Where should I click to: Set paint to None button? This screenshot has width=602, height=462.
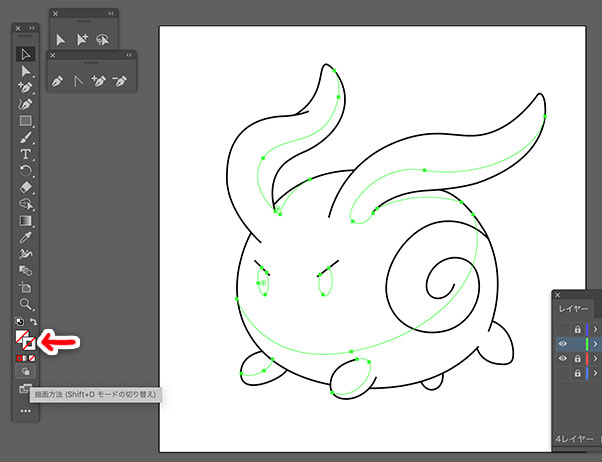[32, 358]
